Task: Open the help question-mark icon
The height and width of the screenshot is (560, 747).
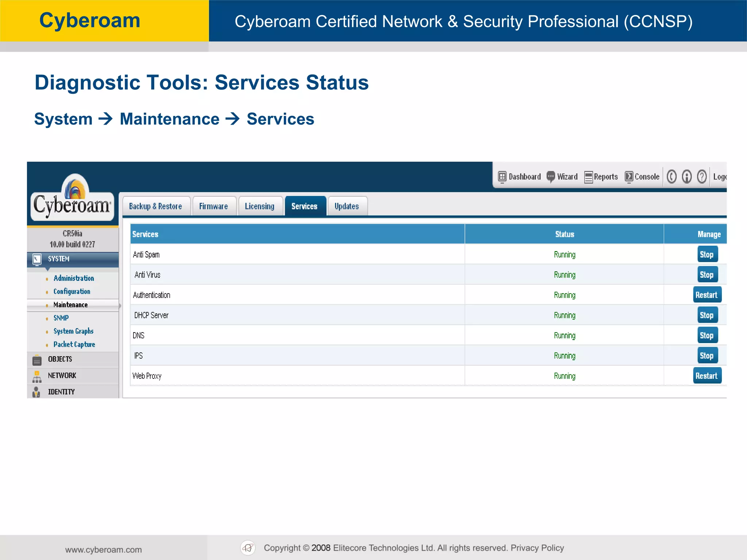Action: tap(702, 177)
